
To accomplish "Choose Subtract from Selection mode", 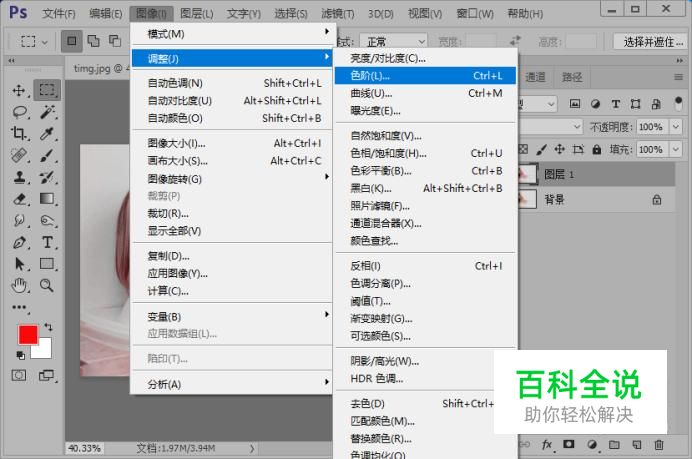I will coord(115,41).
